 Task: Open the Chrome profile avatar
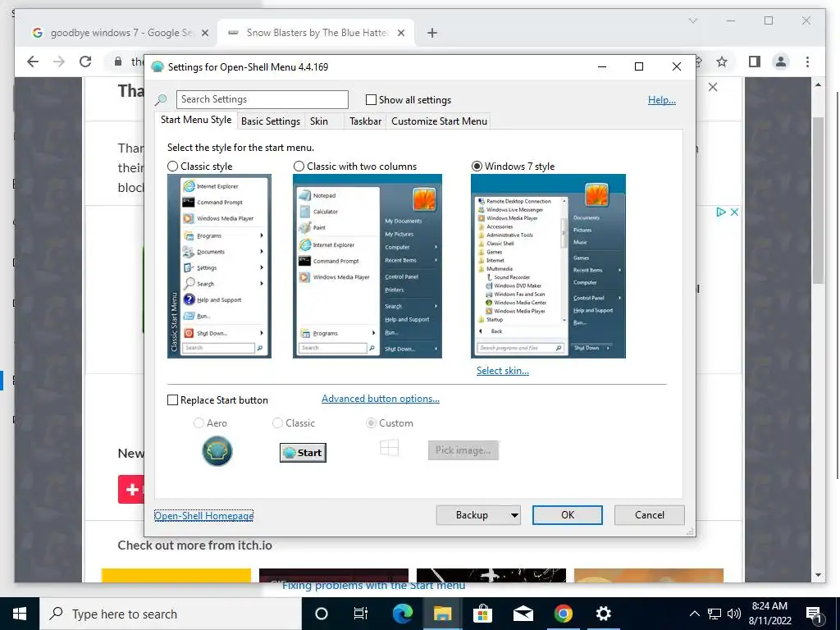[781, 62]
